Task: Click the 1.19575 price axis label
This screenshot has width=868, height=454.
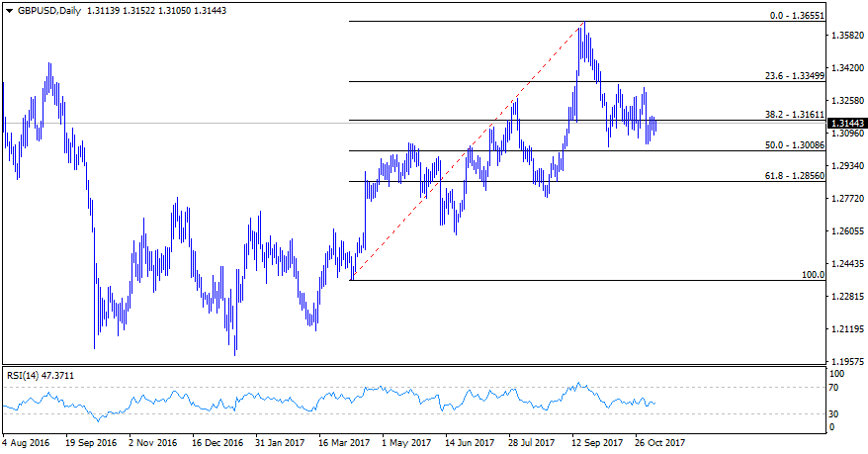Action: pyautogui.click(x=847, y=361)
